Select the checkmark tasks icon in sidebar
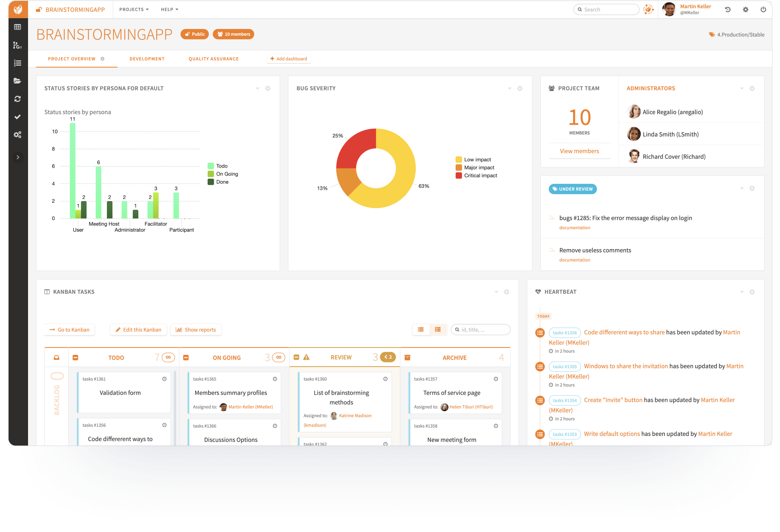 pyautogui.click(x=17, y=116)
